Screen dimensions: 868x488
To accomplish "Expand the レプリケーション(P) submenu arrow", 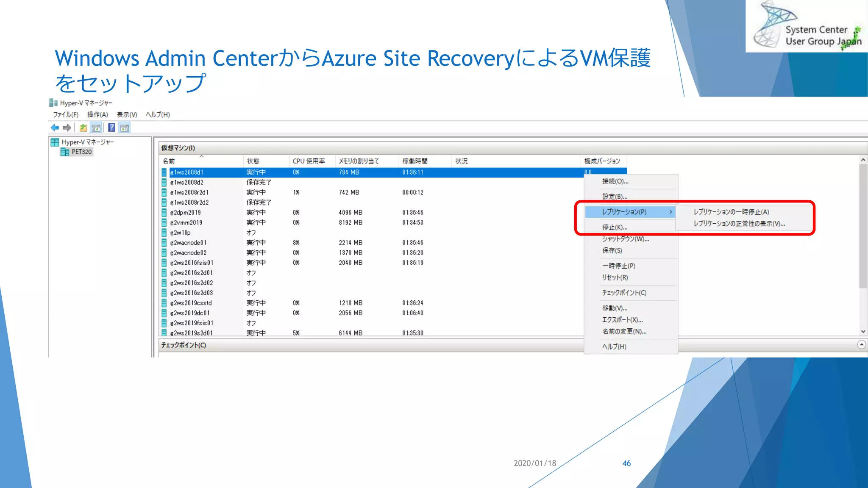I will point(670,212).
